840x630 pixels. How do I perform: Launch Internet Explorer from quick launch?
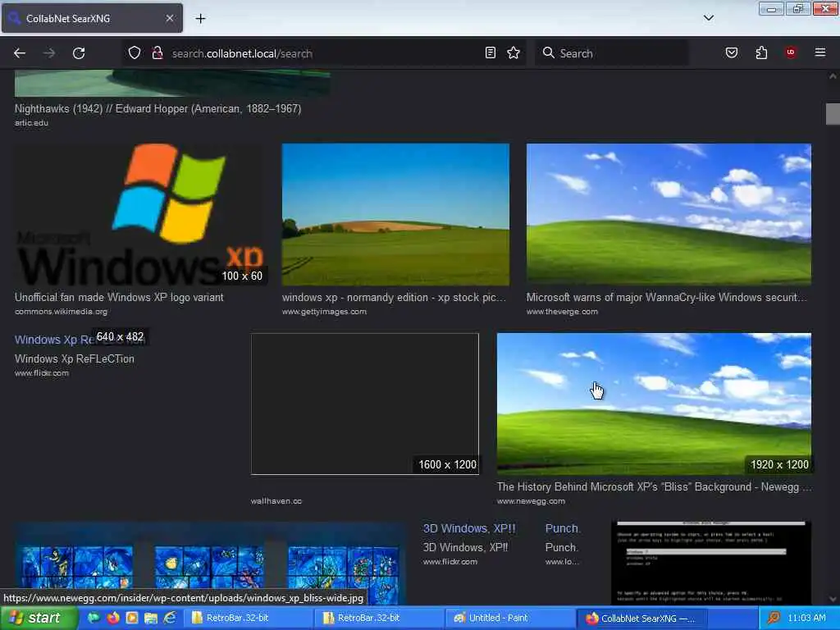[170, 618]
